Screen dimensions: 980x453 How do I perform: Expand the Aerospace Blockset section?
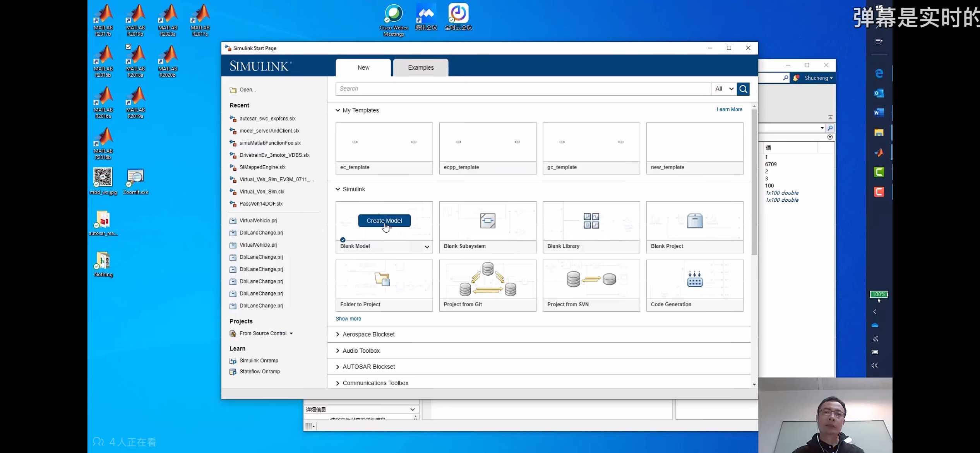338,335
